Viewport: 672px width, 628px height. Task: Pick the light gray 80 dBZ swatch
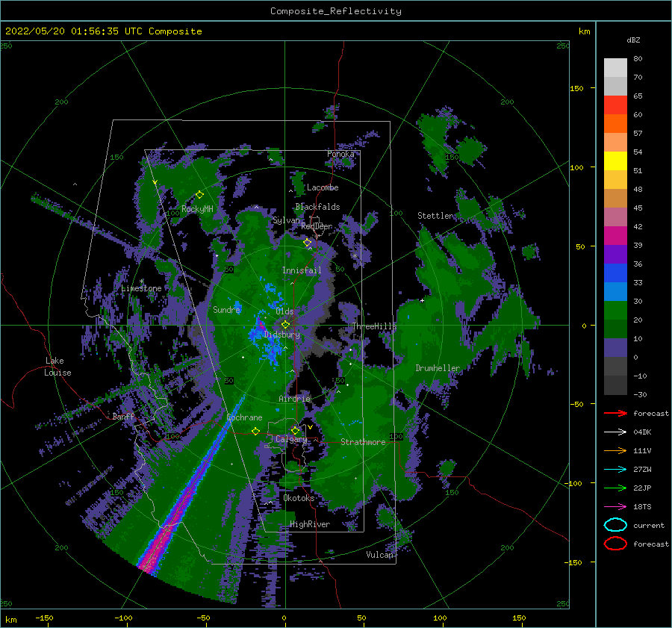[x=615, y=67]
